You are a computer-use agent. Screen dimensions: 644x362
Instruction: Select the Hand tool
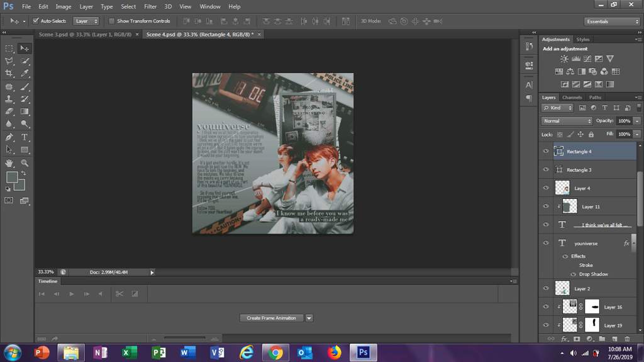tap(9, 163)
